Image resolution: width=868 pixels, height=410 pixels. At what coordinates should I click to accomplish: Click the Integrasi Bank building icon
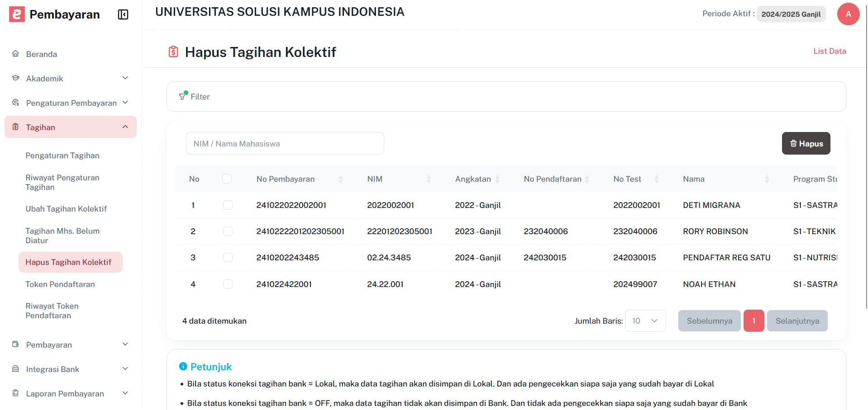(15, 369)
